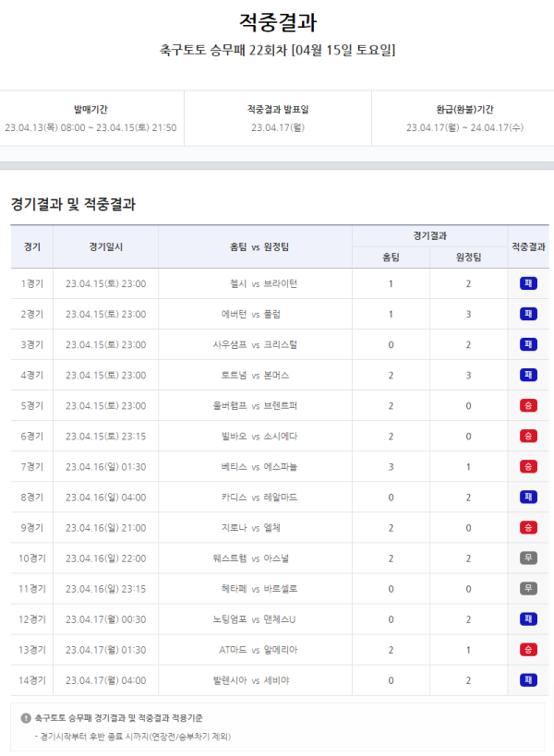
Task: Click the 환급(환불)기간 label
Action: 464,110
